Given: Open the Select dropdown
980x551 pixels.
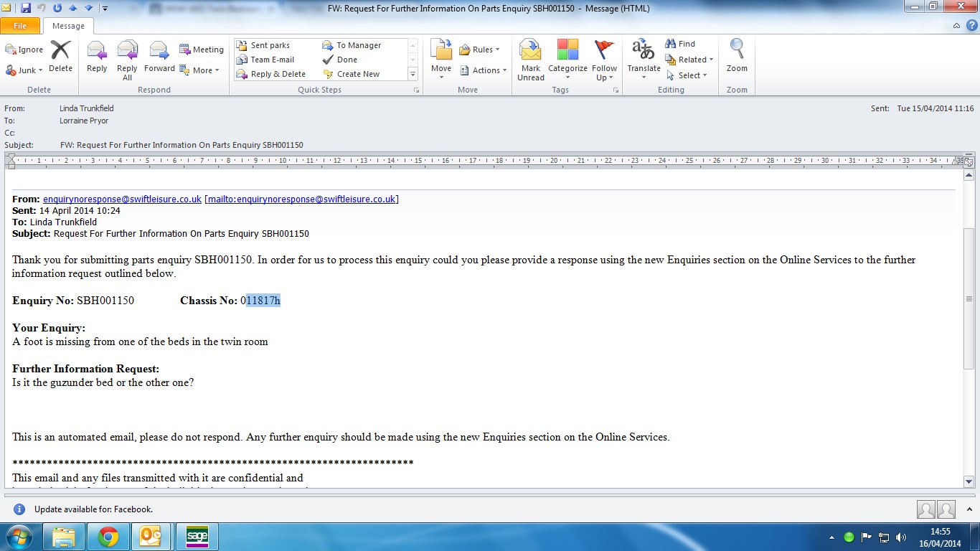Looking at the screenshot, I should (x=687, y=75).
